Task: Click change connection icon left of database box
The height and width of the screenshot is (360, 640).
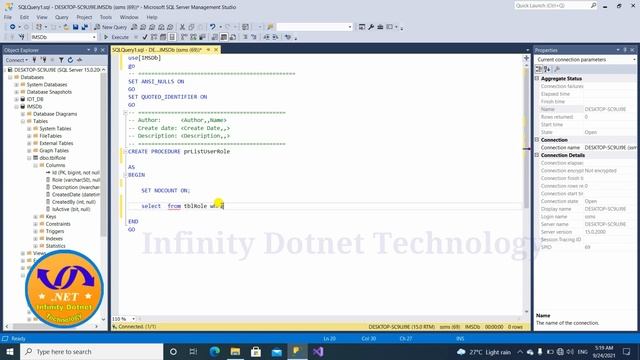Action: (22, 37)
